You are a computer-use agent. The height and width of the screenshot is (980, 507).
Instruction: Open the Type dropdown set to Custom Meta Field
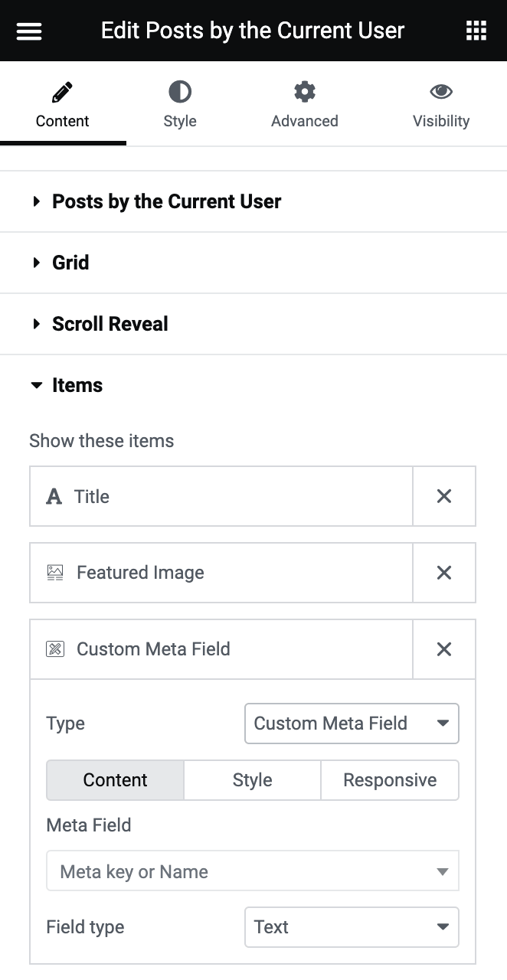point(351,723)
